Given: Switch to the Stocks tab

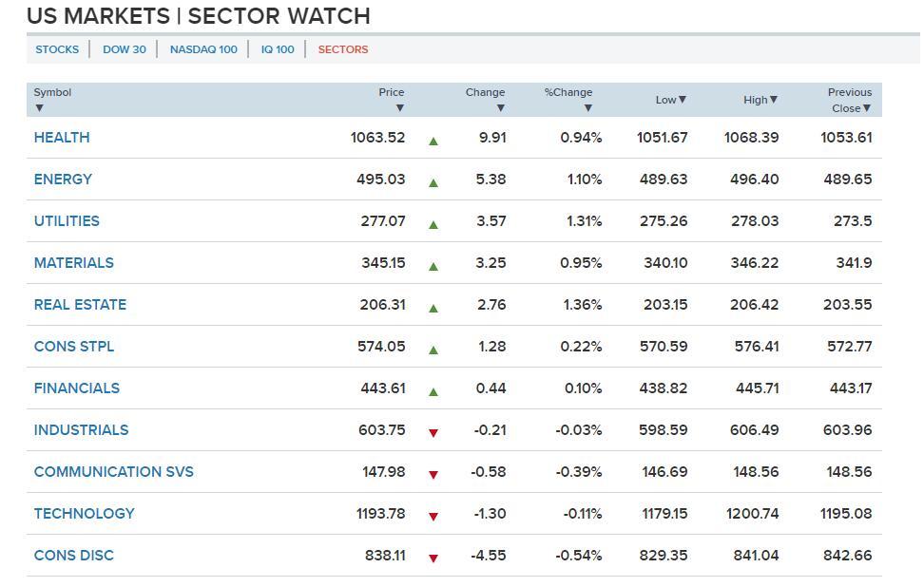Looking at the screenshot, I should [x=57, y=49].
